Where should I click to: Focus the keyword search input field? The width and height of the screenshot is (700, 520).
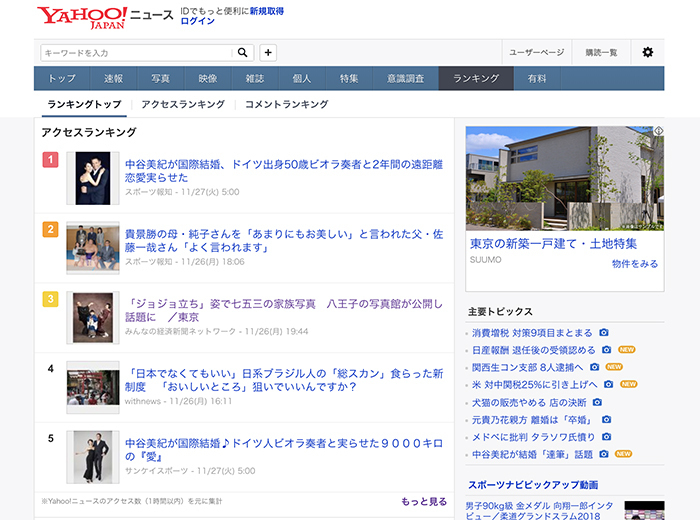click(136, 52)
